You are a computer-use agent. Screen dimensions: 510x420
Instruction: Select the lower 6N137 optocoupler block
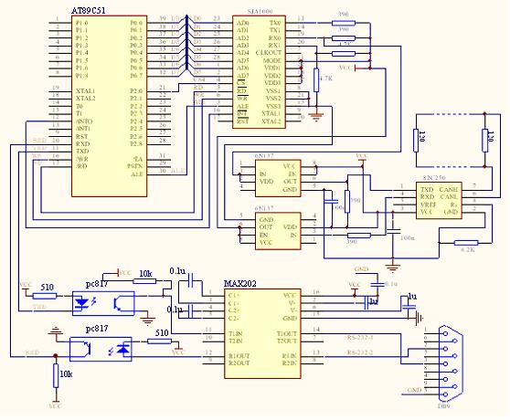pos(278,231)
